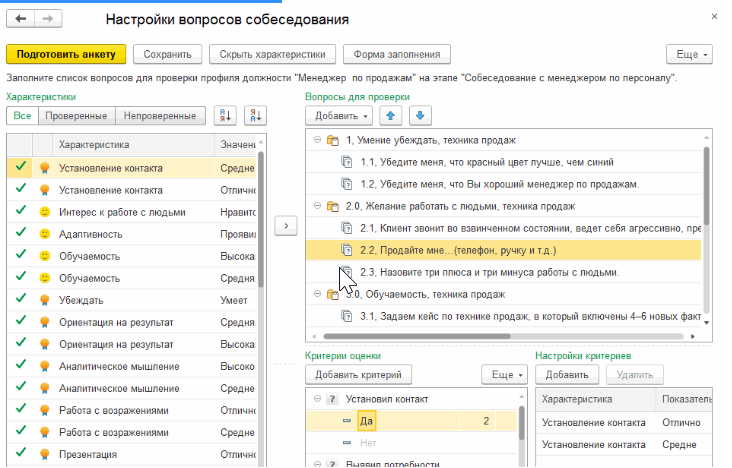Click medal icon of first Аналитическое мышление row
Screen dimensions: 732x468
44,366
